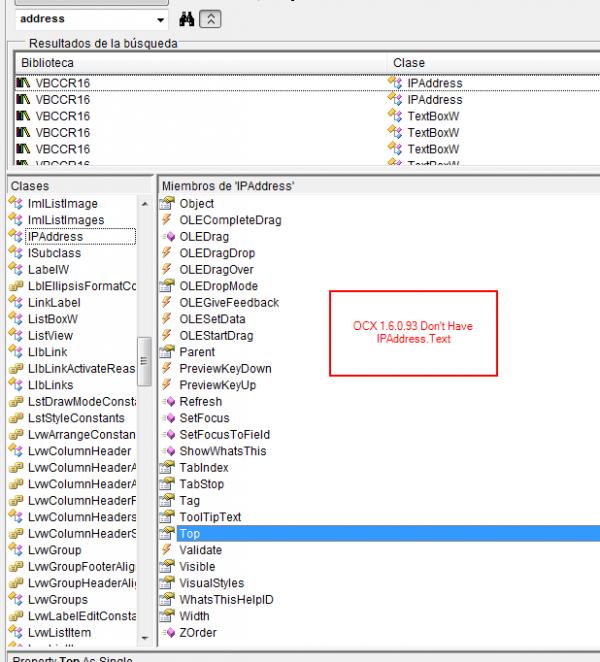Select LvwListItem class
The width and height of the screenshot is (600, 662).
click(x=60, y=632)
